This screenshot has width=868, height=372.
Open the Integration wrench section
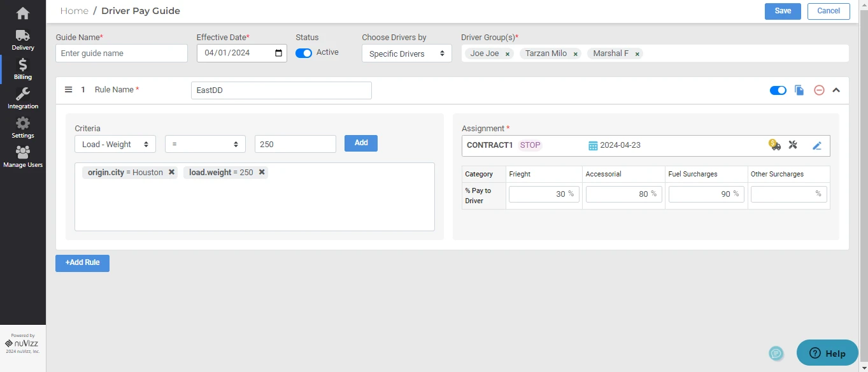click(23, 98)
